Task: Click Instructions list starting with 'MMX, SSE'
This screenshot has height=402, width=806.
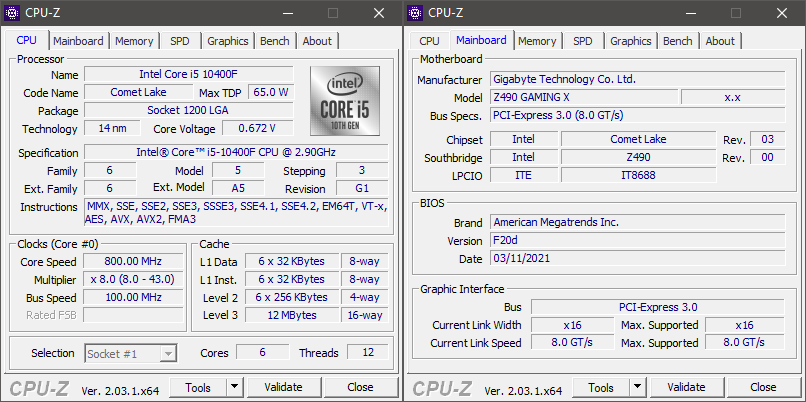Action: pyautogui.click(x=236, y=213)
